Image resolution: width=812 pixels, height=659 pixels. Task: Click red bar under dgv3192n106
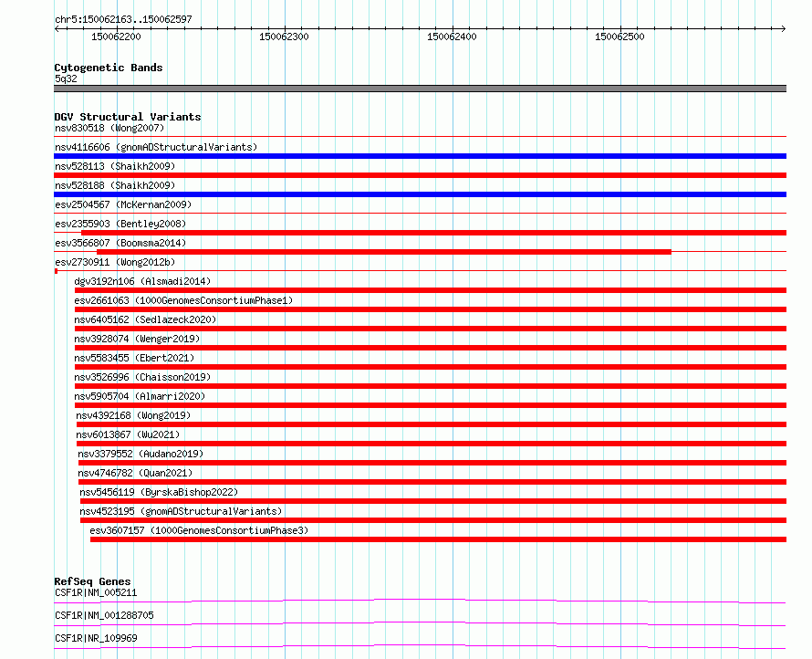pyautogui.click(x=431, y=290)
